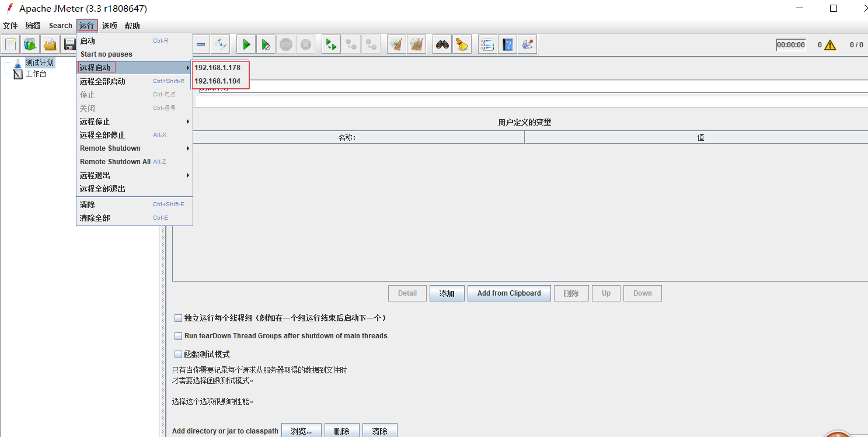
Task: Choose 启动 from the run menu
Action: (x=134, y=41)
